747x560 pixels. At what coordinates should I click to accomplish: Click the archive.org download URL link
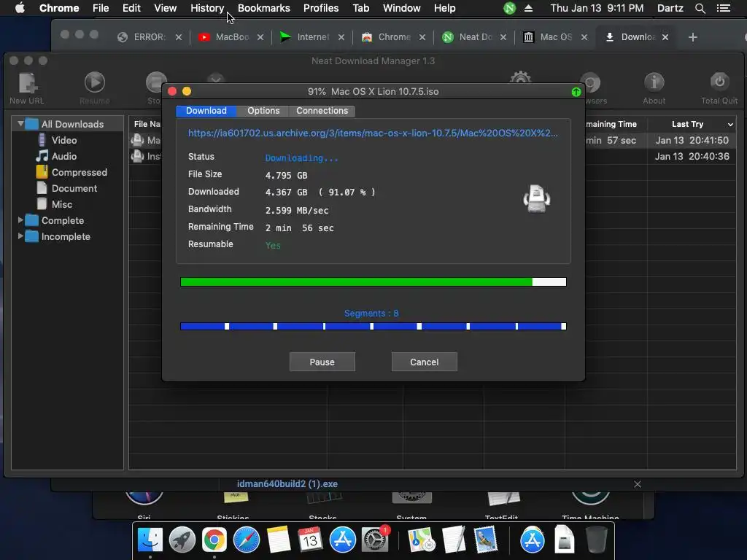pos(373,133)
